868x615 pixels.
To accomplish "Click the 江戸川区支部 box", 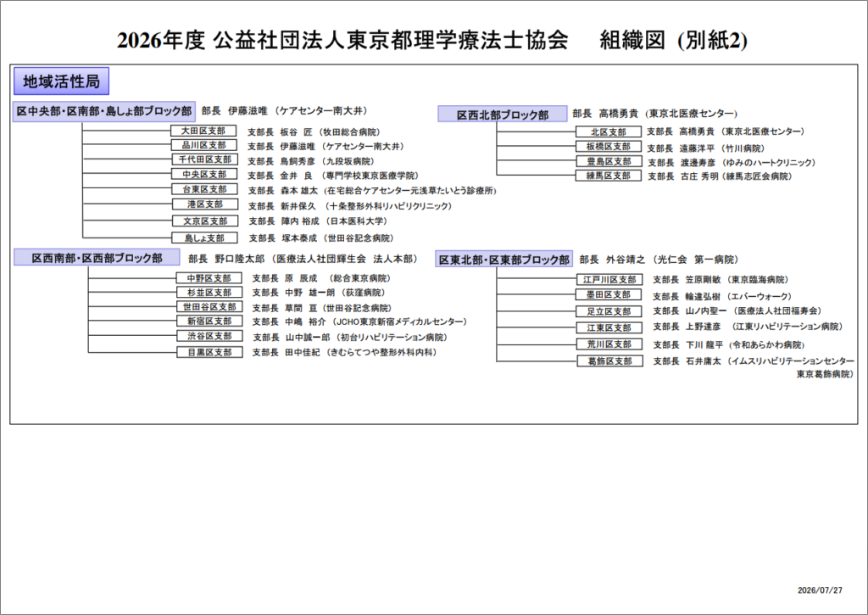I will pos(609,279).
